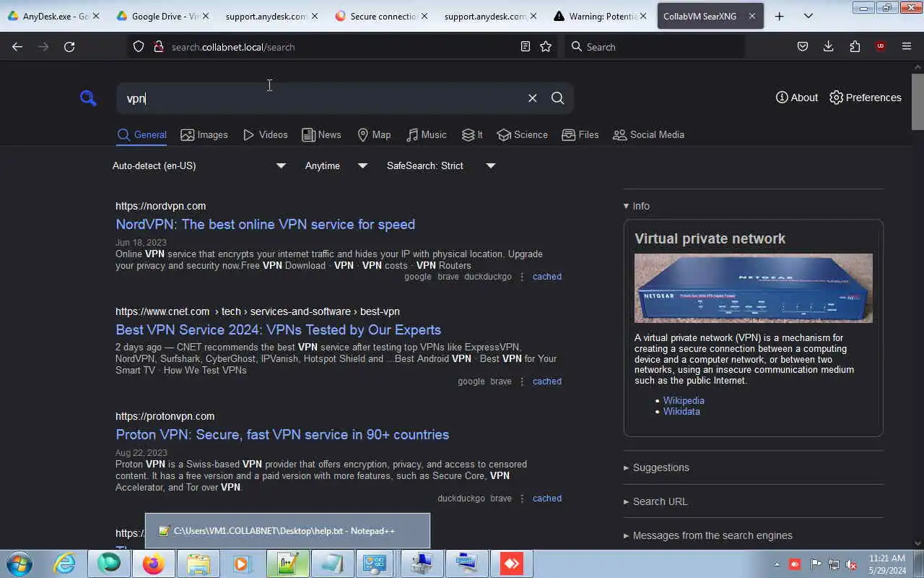Screen dimensions: 924x578
Task: Open the About page
Action: click(797, 98)
